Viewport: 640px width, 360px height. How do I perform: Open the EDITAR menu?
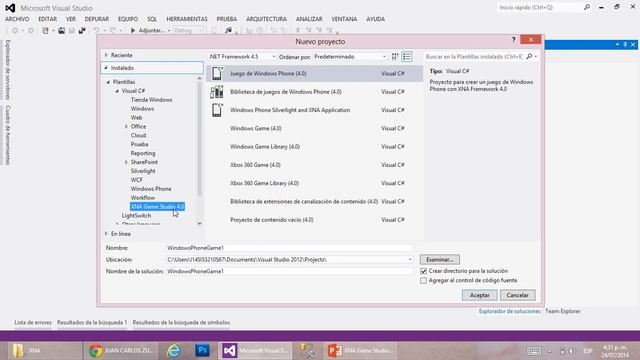[48, 19]
